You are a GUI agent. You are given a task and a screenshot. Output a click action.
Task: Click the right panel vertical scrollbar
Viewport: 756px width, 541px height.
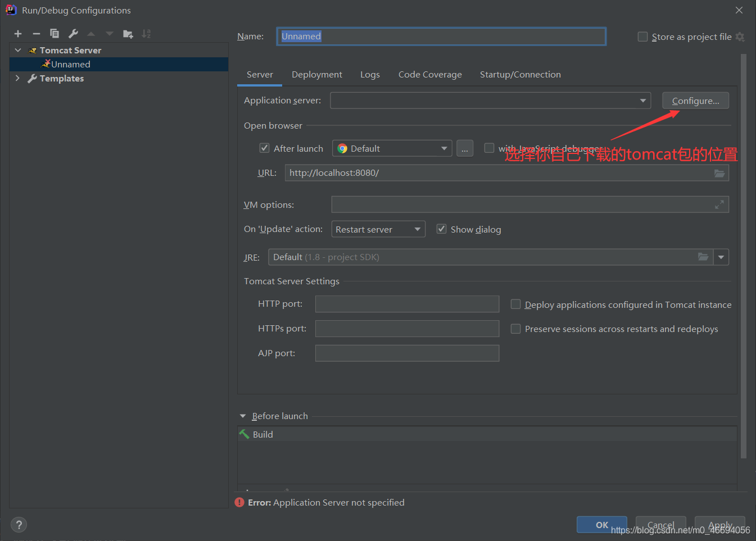(744, 256)
